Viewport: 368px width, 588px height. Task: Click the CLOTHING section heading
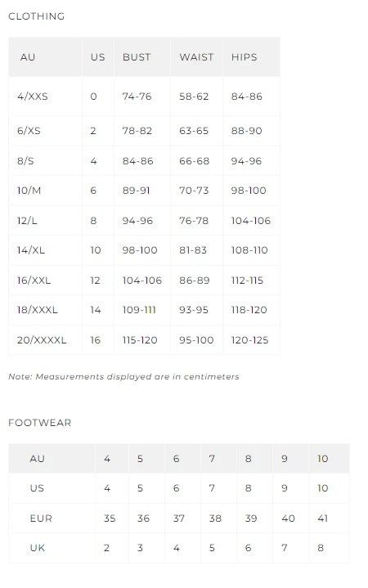pos(36,16)
